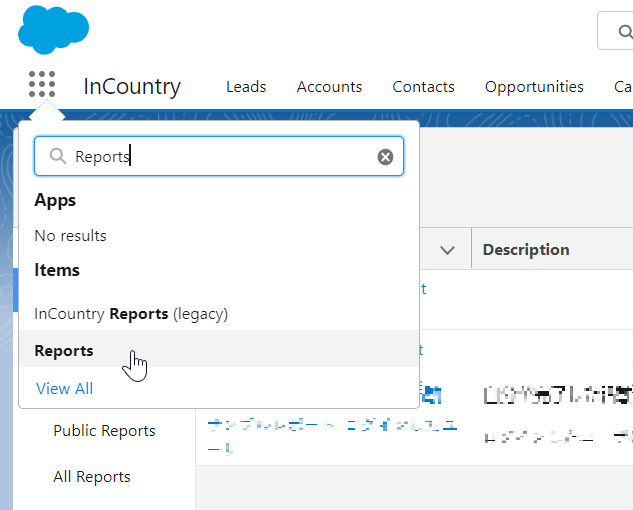Open the blurred report name link
Screen dimensions: 633x510
pyautogui.click(x=330, y=436)
